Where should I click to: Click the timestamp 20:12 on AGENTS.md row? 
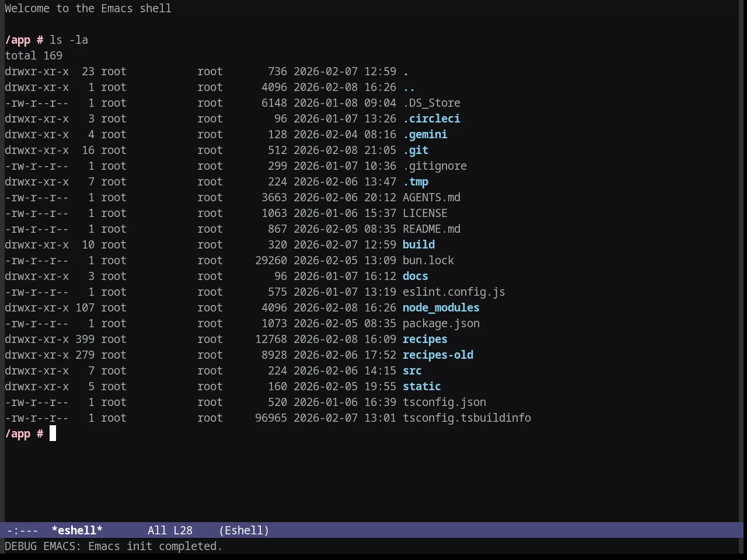[x=380, y=197]
